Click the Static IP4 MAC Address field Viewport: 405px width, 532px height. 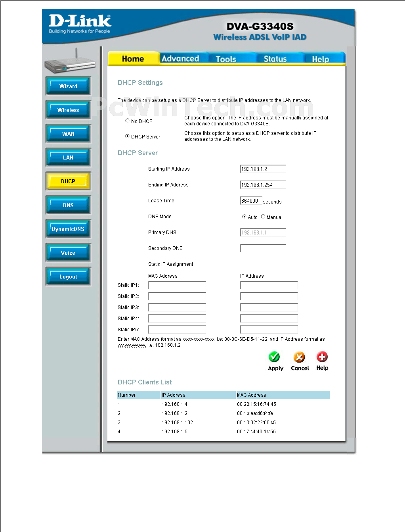177,319
